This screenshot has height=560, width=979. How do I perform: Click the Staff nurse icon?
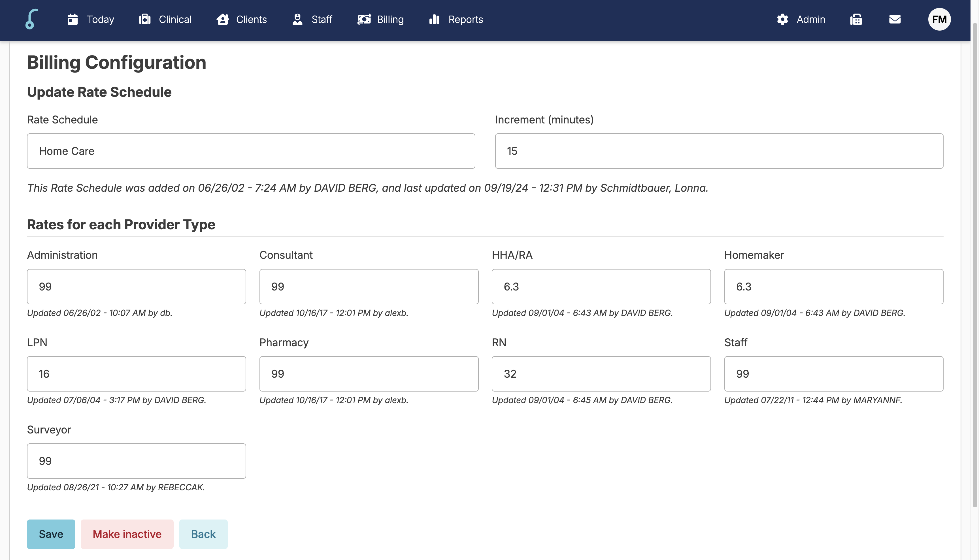[297, 19]
